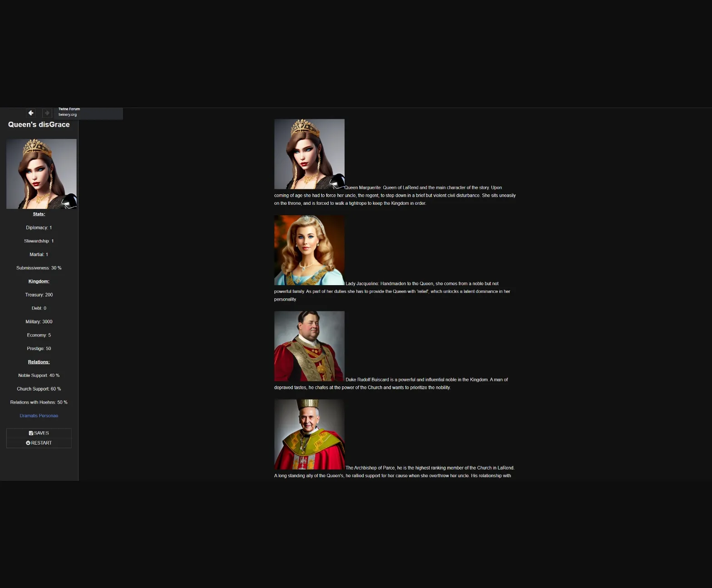712x588 pixels.
Task: Click the Submissiveness: 30 % stat
Action: [39, 268]
